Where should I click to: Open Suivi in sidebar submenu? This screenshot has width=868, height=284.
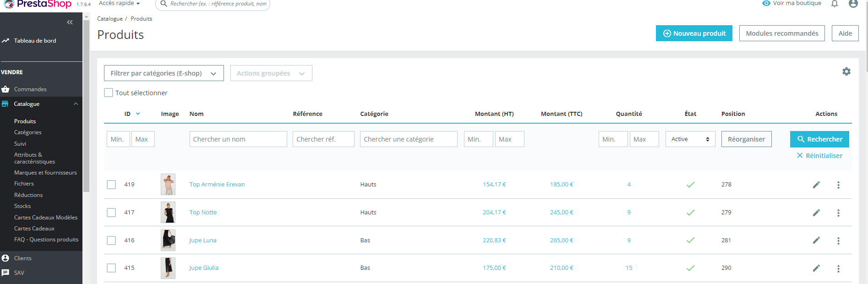tap(20, 144)
